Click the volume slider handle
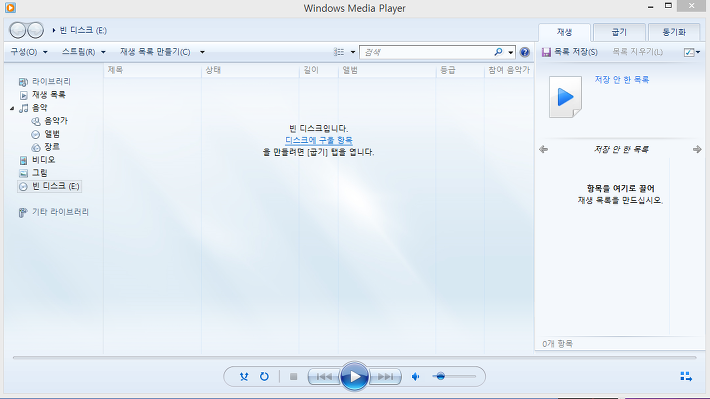This screenshot has width=710, height=399. click(x=441, y=376)
